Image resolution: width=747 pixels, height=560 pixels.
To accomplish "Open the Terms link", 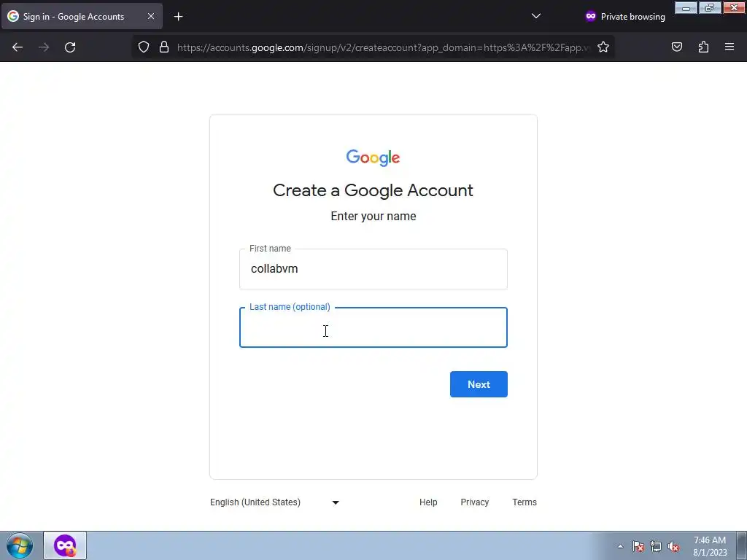I will [x=524, y=502].
